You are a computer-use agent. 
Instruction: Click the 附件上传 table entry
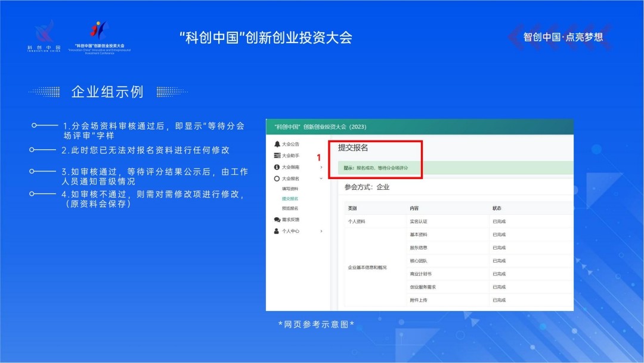pos(419,300)
